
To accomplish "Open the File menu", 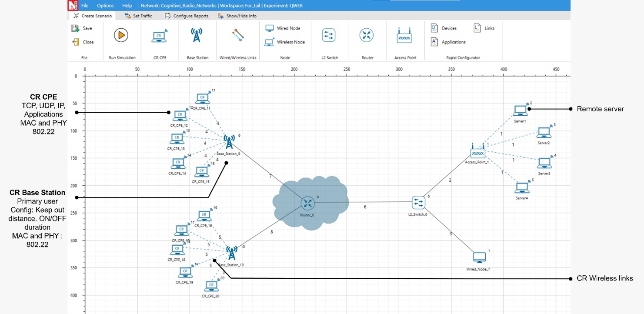I will coord(85,6).
